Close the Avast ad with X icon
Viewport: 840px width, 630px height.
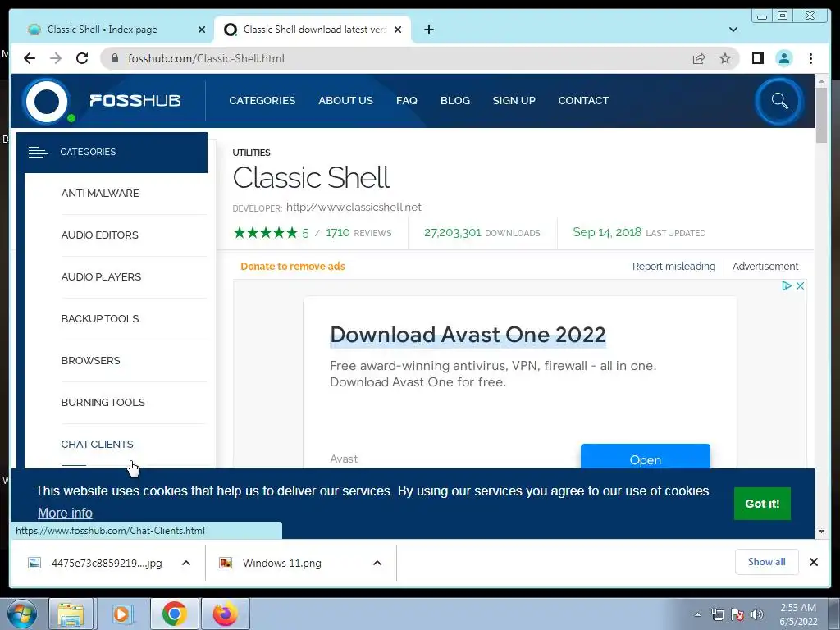click(x=800, y=286)
